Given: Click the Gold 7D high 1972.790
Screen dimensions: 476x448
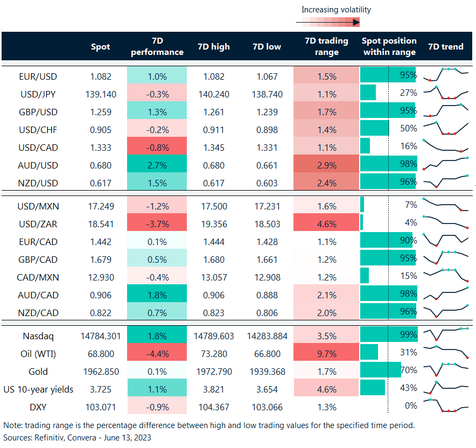Looking at the screenshot, I should [x=214, y=372].
